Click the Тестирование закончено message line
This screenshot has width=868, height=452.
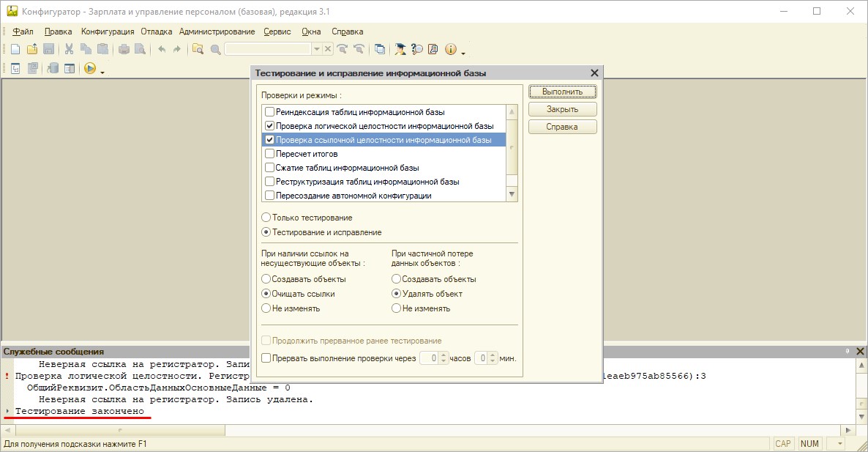point(79,411)
